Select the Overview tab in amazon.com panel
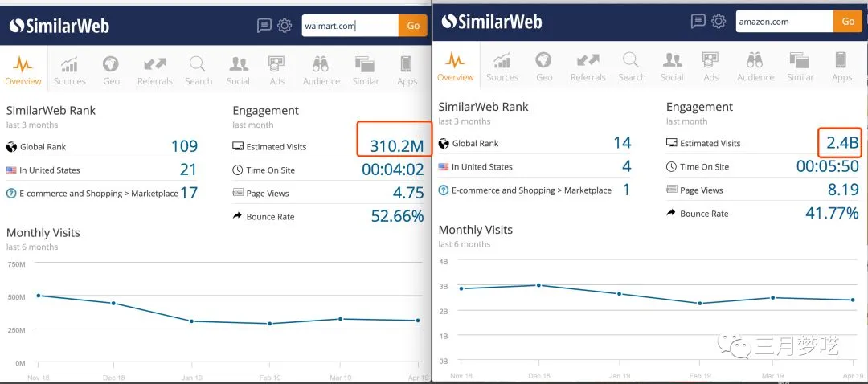 pos(455,67)
